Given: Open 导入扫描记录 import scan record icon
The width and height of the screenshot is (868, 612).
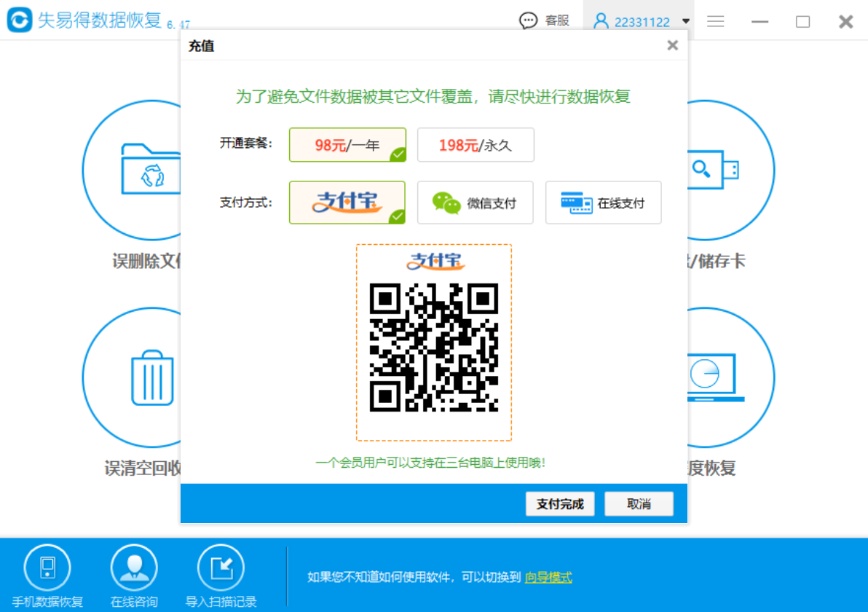Looking at the screenshot, I should tap(221, 568).
